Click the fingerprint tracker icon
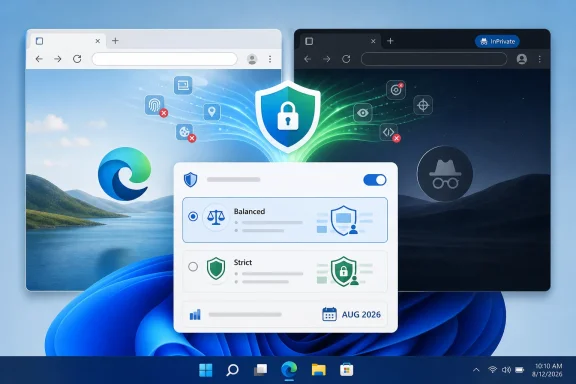This screenshot has height=384, width=576. [154, 105]
